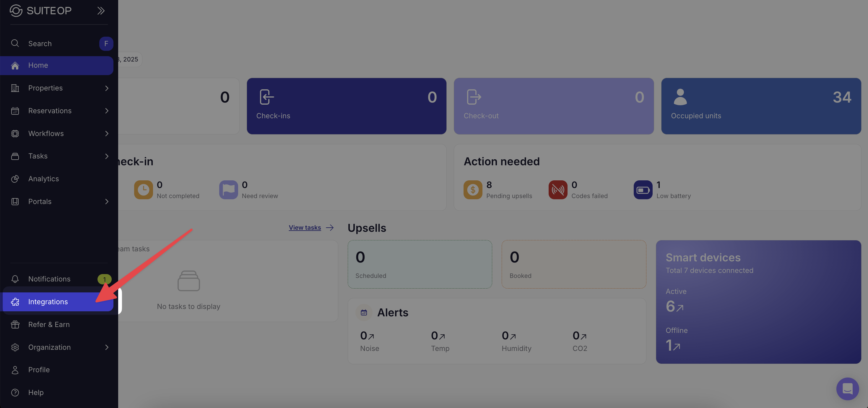This screenshot has height=408, width=868.
Task: Click the Low battery icon
Action: click(x=643, y=190)
